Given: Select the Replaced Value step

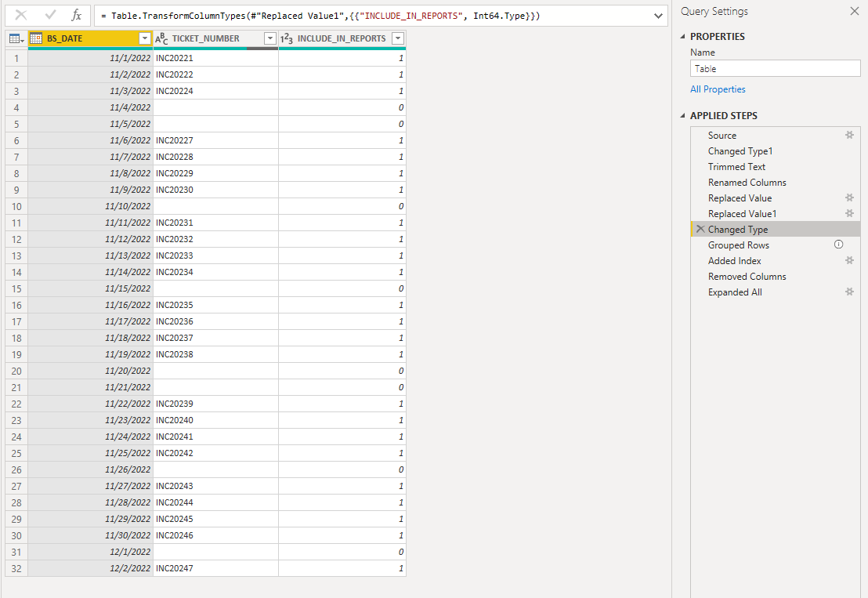Looking at the screenshot, I should tap(740, 198).
